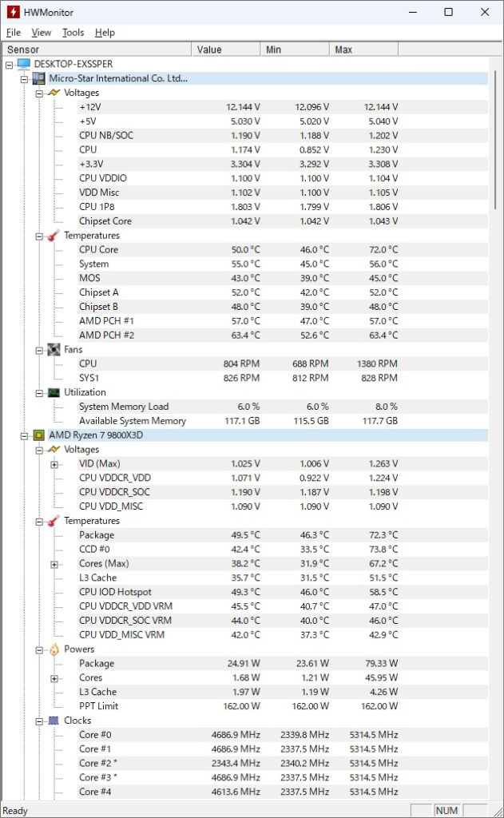Select the CPU Core temperature row
The image size is (504, 818).
pos(282,249)
